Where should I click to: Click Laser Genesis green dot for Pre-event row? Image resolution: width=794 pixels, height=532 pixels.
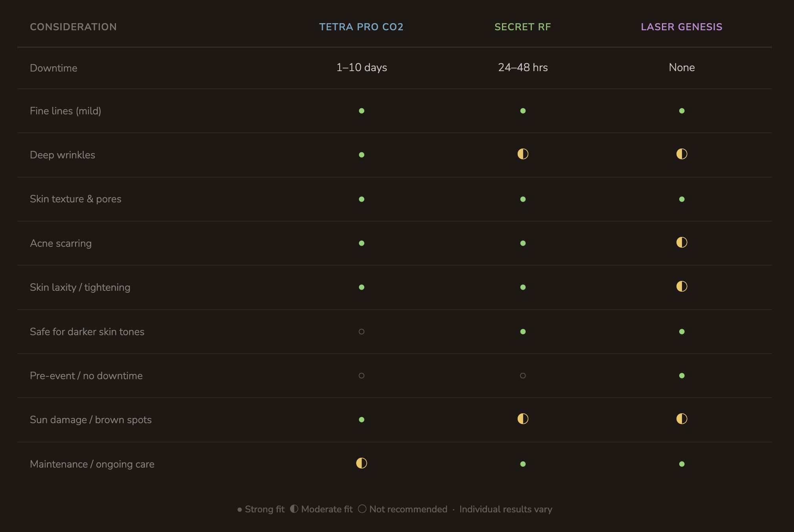click(x=682, y=376)
